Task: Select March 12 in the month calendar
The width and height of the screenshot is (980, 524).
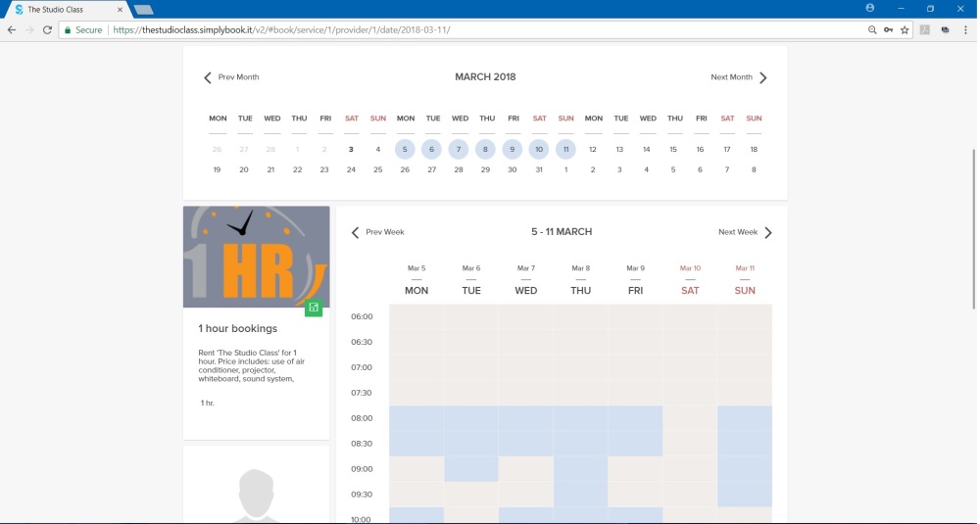Action: [x=593, y=149]
